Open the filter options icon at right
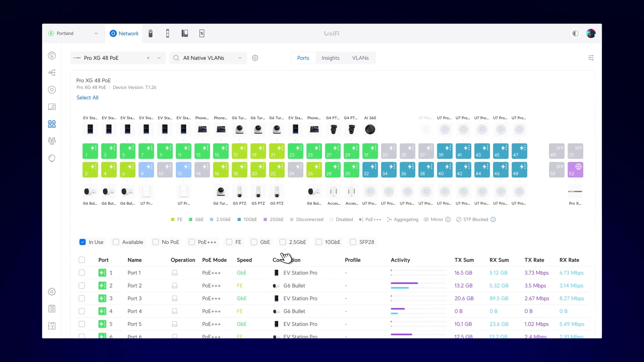Viewport: 644px width, 362px height. [x=591, y=58]
